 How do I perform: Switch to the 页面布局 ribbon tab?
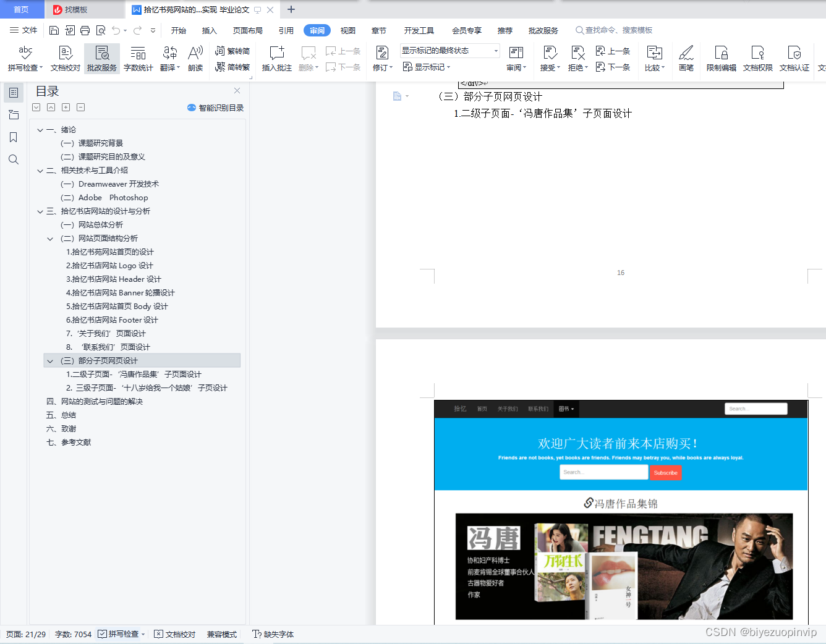(248, 30)
